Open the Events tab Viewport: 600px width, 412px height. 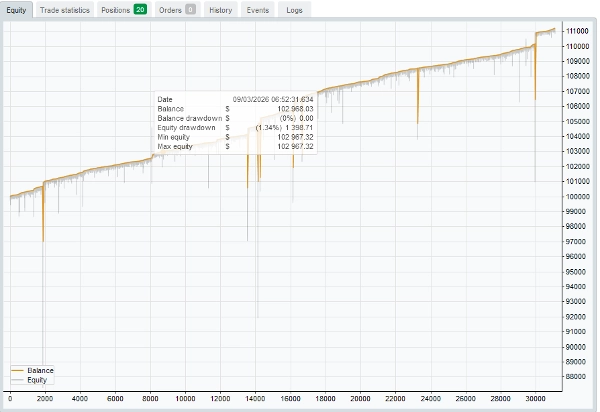(258, 10)
